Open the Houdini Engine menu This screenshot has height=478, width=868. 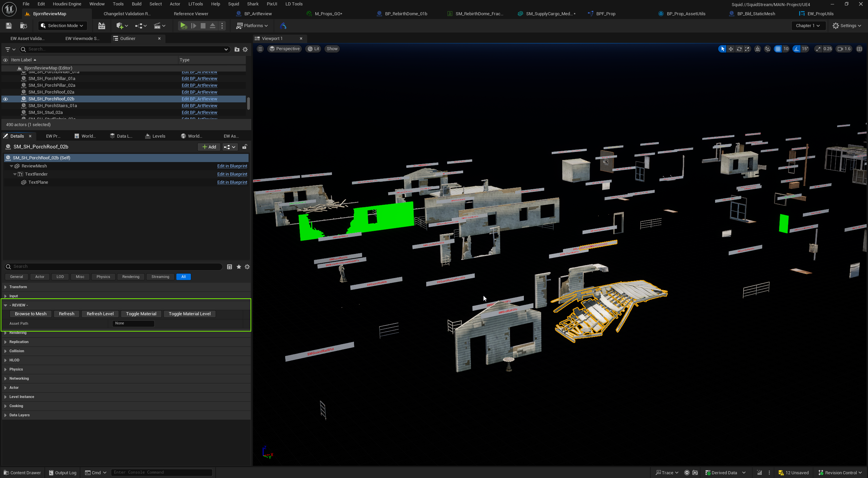click(x=67, y=4)
